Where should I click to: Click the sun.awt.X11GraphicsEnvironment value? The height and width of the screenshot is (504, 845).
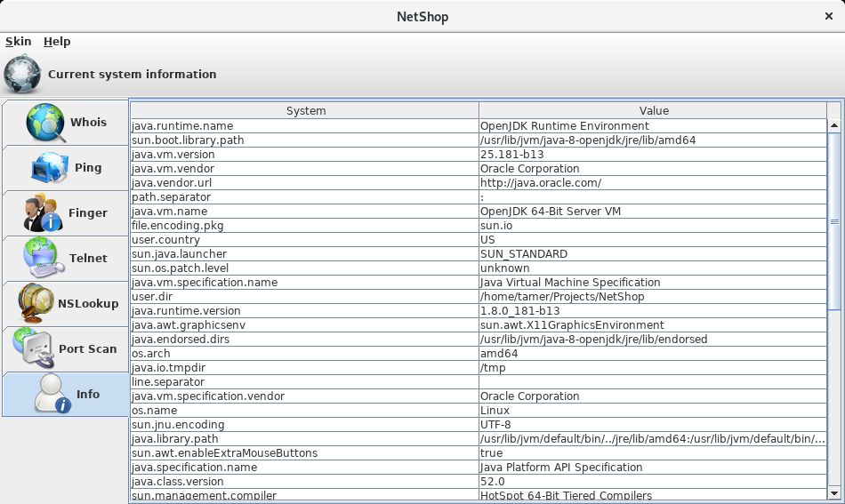pyautogui.click(x=653, y=324)
